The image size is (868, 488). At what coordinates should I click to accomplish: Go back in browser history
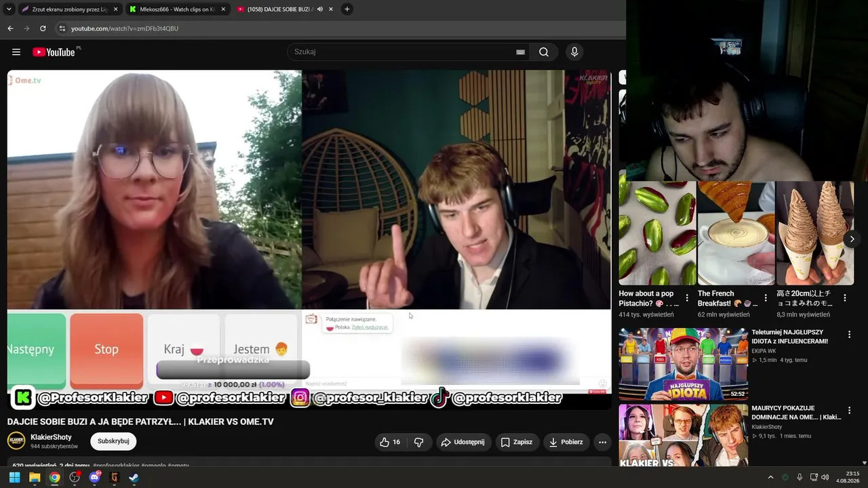coord(10,28)
